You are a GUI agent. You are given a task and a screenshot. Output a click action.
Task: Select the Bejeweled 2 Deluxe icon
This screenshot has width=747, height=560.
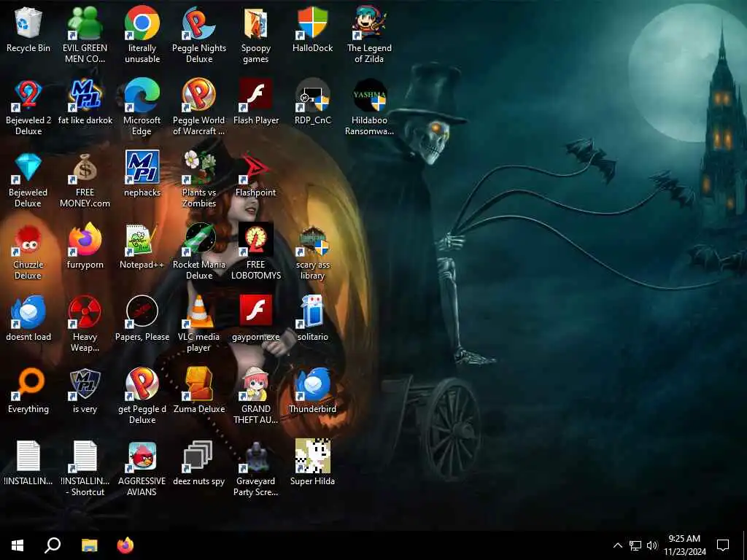tap(28, 108)
